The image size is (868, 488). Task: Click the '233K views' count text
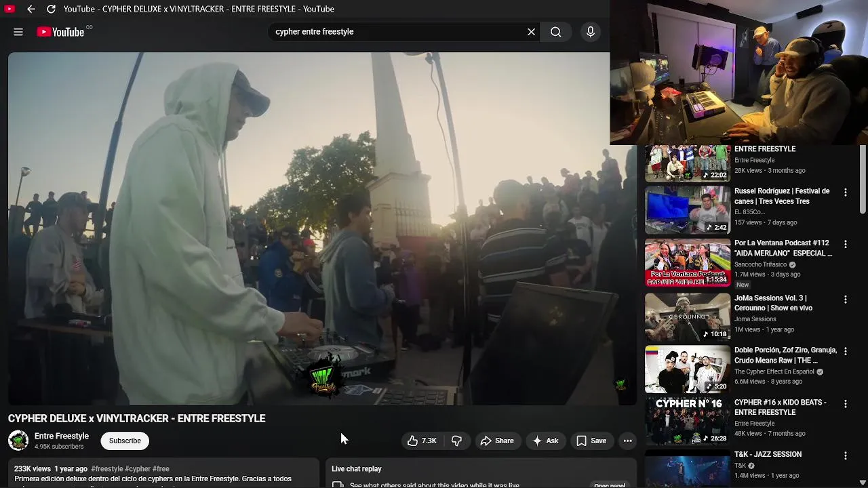tap(33, 468)
